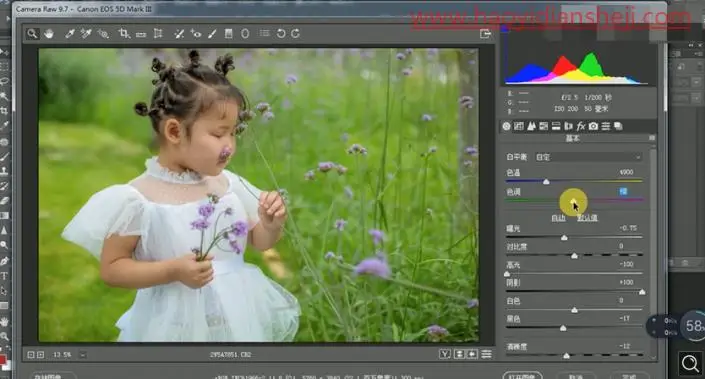Select the Color Sampler tool
This screenshot has height=379, width=705.
tap(86, 33)
